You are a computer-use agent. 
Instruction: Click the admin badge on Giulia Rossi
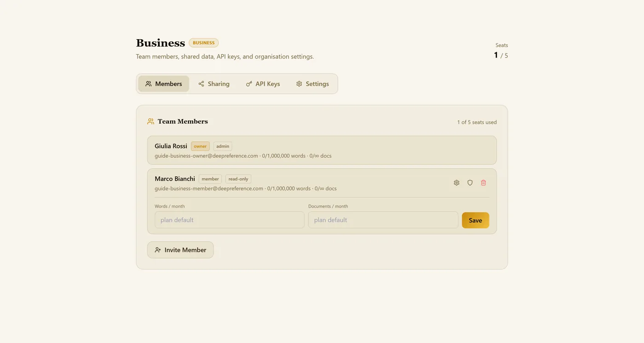click(x=223, y=146)
